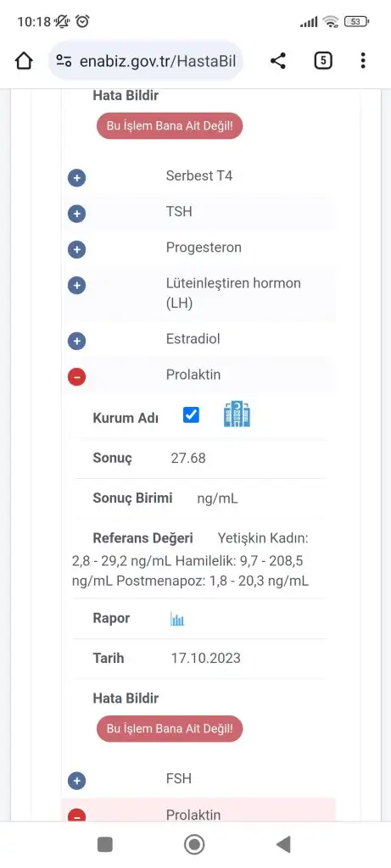
Task: Tap the Android home circle button
Action: tap(194, 844)
